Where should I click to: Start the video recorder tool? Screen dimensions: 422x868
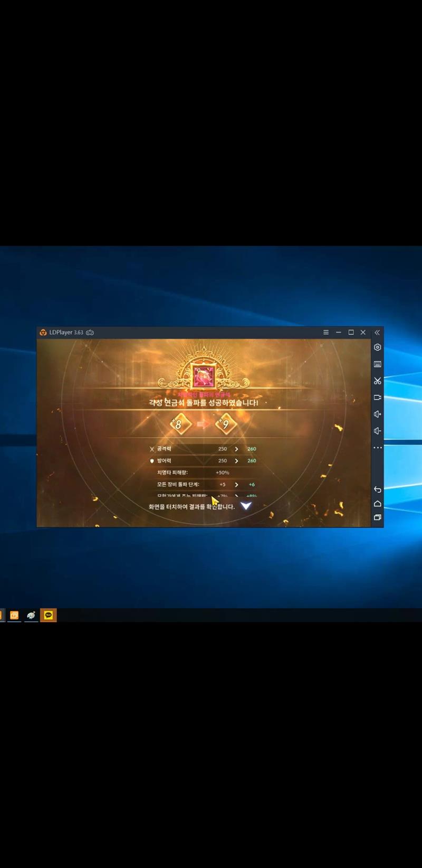(x=377, y=398)
